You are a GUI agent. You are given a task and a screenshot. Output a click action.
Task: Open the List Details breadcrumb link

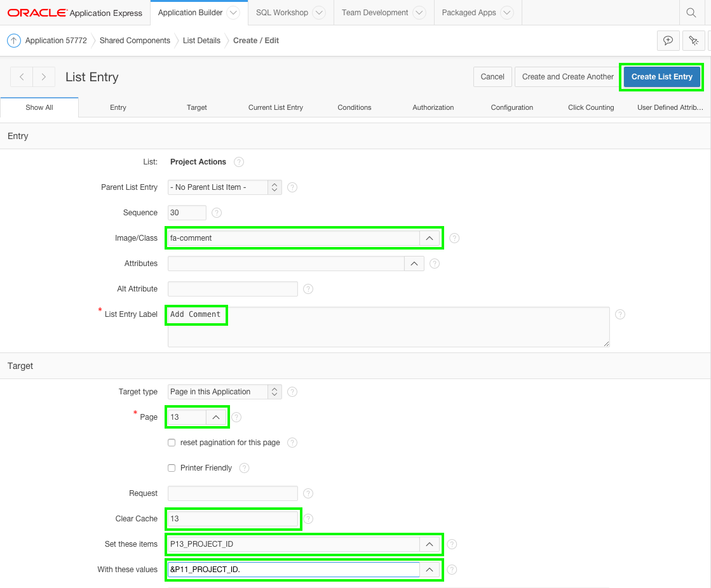pos(201,40)
